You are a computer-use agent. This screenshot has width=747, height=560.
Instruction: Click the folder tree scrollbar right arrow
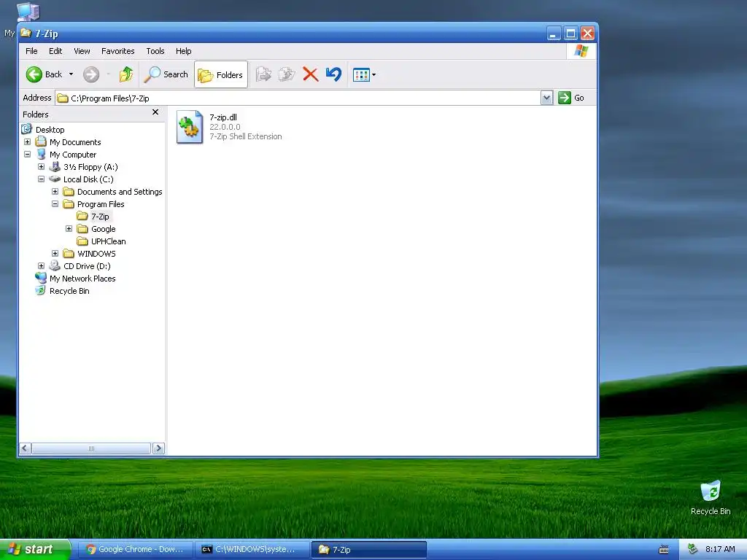158,448
